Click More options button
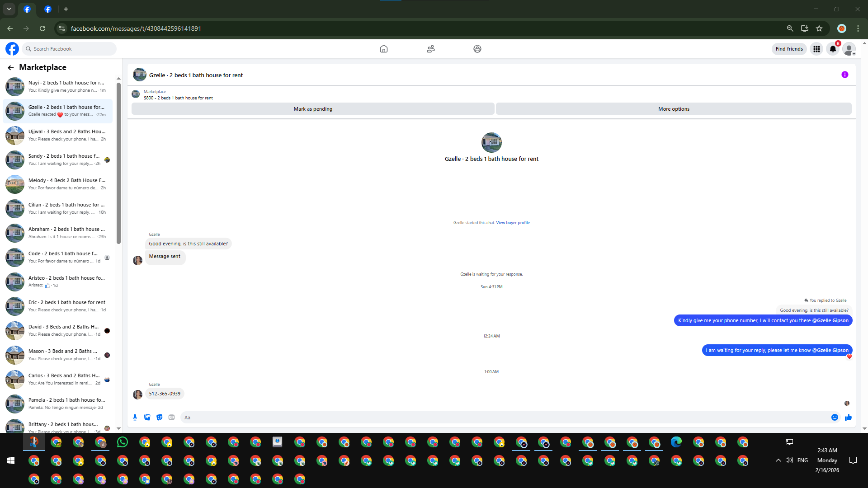 coord(674,109)
